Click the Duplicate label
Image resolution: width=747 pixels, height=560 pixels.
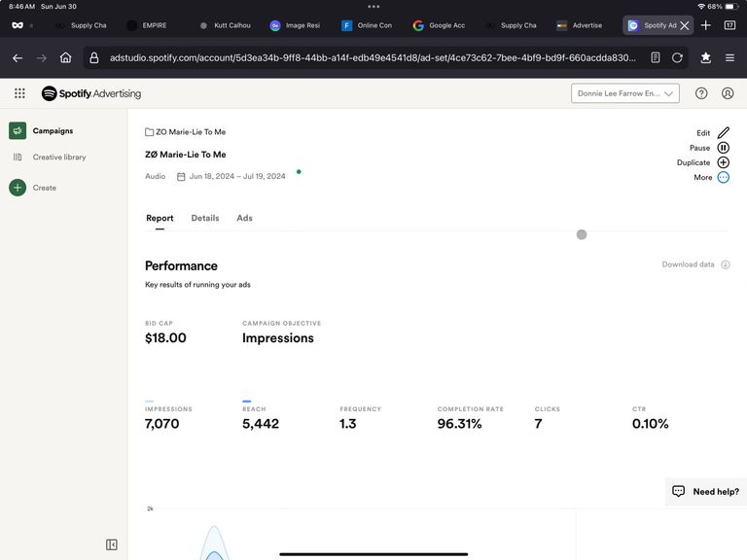coord(694,162)
